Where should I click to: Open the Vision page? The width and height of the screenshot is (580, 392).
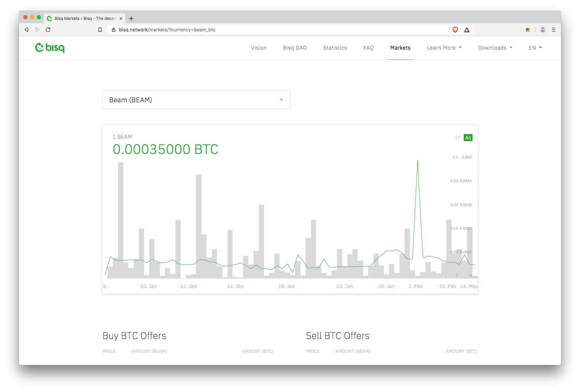(259, 48)
